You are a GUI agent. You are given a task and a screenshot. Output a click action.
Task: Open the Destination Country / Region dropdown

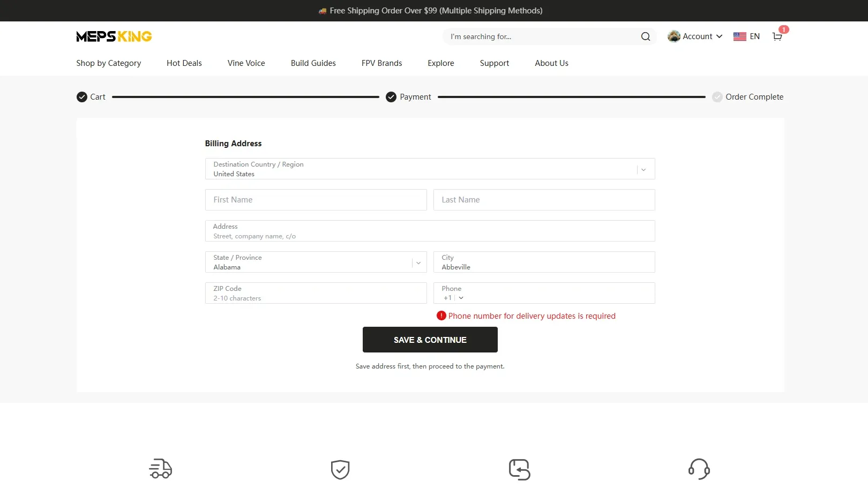(643, 169)
